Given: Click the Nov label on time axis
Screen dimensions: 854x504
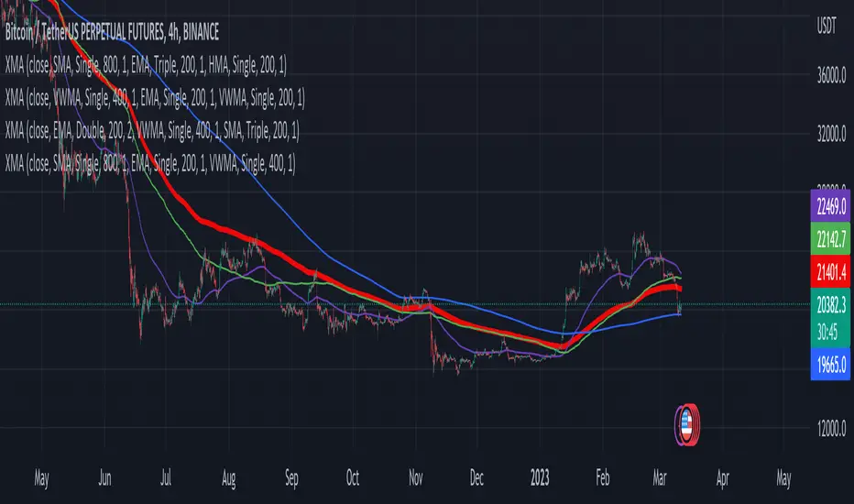Looking at the screenshot, I should click(415, 477).
